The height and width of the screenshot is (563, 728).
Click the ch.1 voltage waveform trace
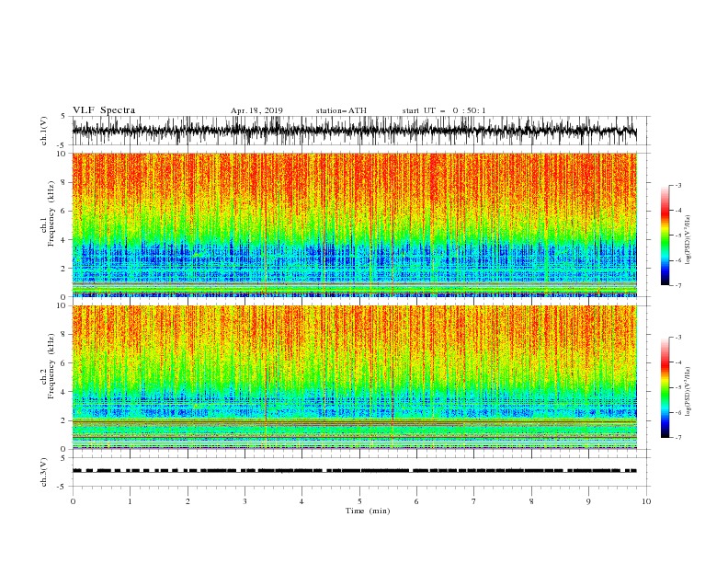[354, 131]
